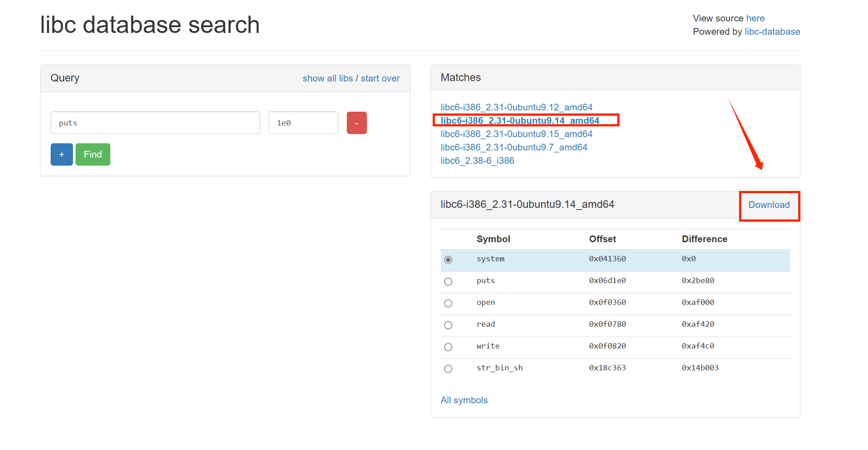
Task: Click the str_bin_sh offset 0x18c363
Action: click(x=607, y=368)
